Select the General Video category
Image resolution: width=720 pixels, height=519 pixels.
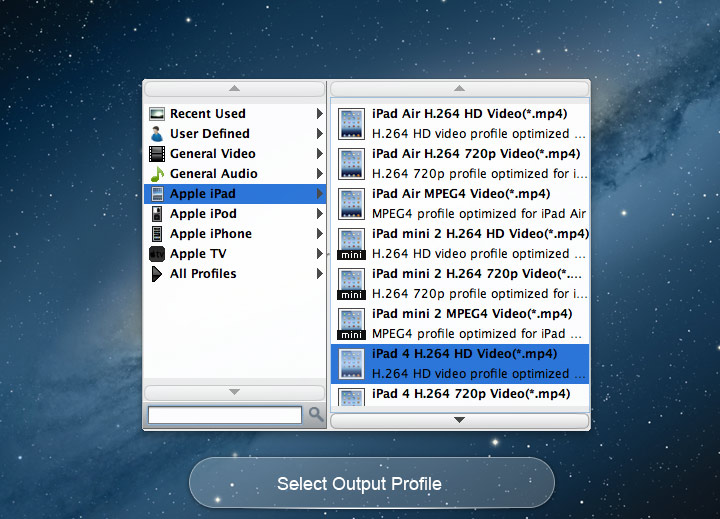(235, 154)
